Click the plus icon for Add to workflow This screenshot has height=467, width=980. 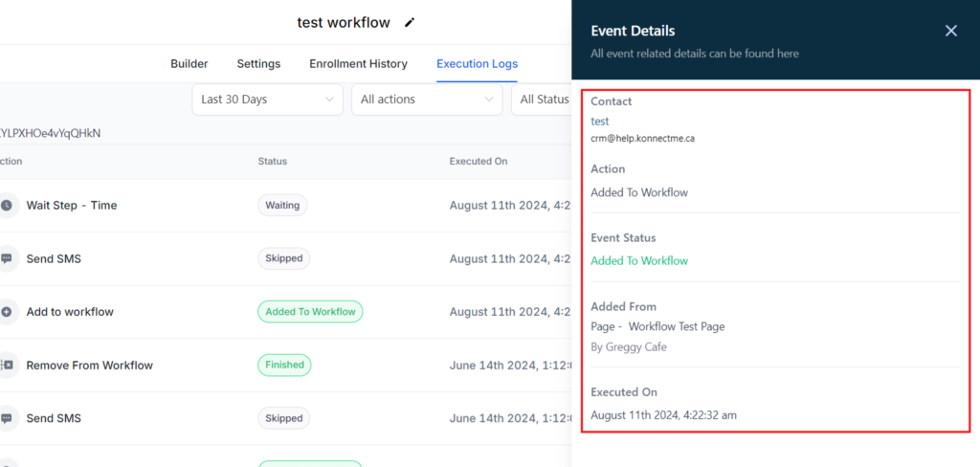click(8, 312)
